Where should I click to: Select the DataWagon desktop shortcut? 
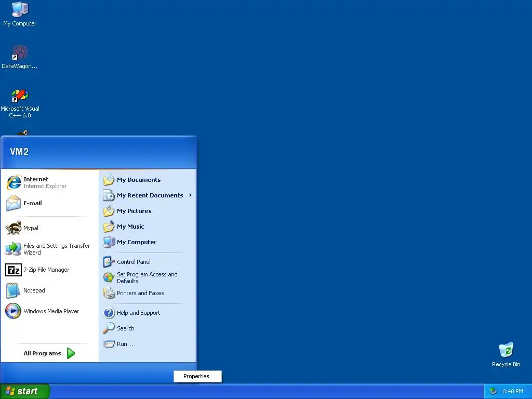(20, 57)
